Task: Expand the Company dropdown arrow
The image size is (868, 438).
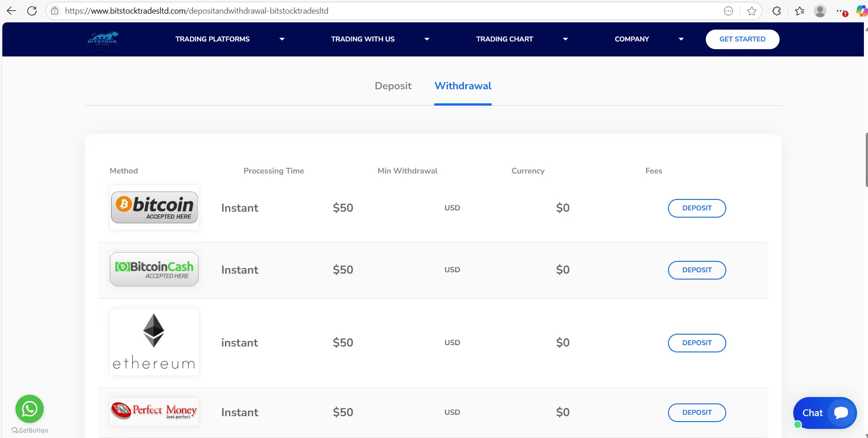Action: coord(681,39)
